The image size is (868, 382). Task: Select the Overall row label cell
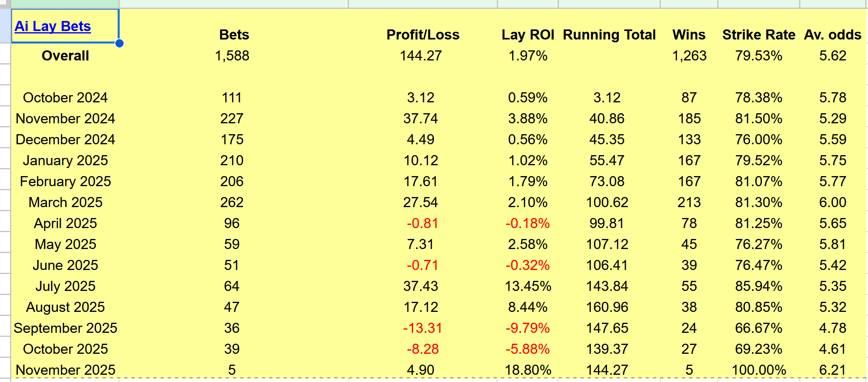click(65, 56)
